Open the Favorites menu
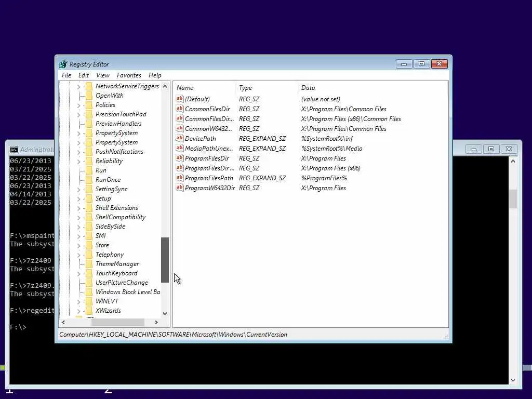Screen dimensions: 532x399 pyautogui.click(x=129, y=75)
